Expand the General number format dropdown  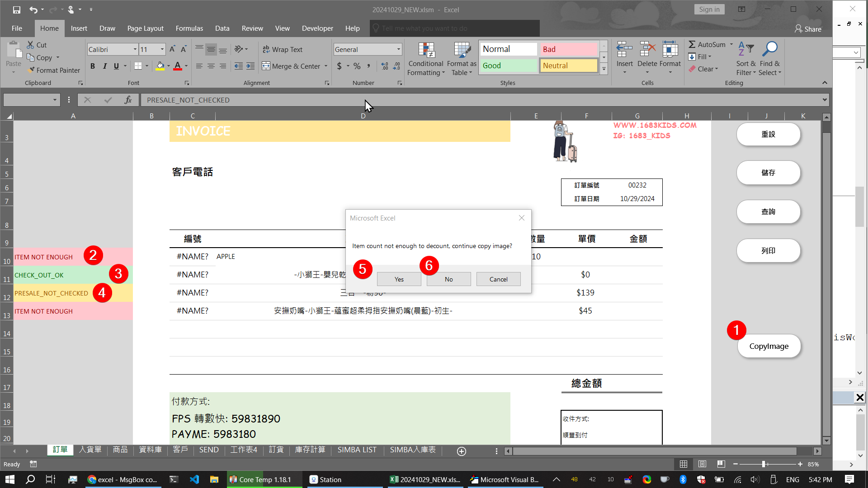point(398,49)
